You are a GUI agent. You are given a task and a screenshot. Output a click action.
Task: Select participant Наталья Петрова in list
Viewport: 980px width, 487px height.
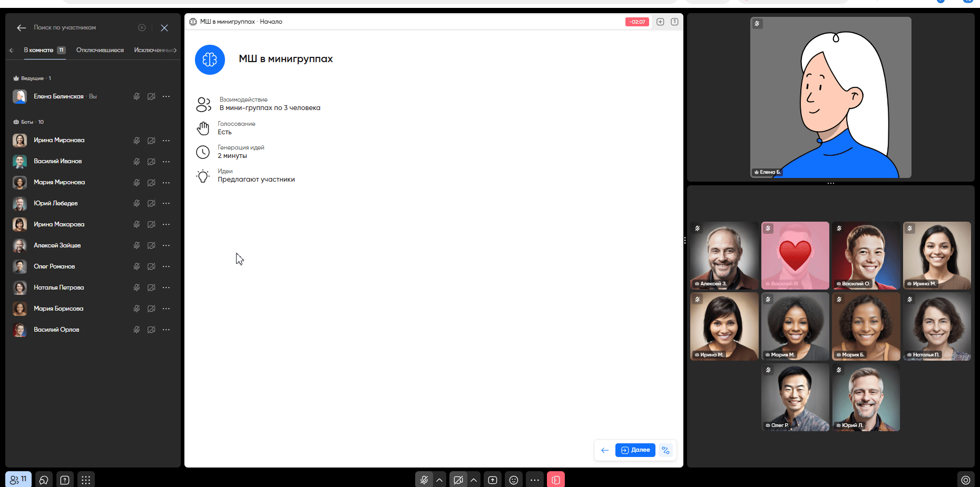point(93,287)
